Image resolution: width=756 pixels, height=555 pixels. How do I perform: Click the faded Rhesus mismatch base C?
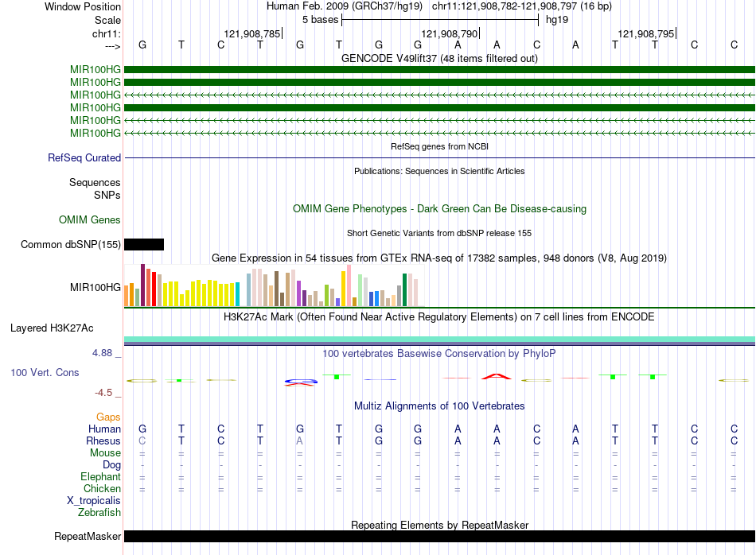pos(142,441)
